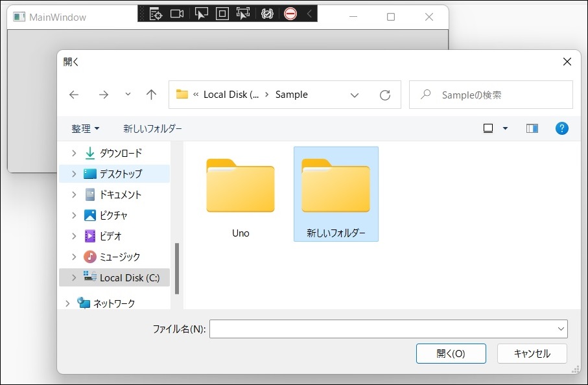Switch view mode using the view icon
This screenshot has width=588, height=385.
[x=487, y=128]
